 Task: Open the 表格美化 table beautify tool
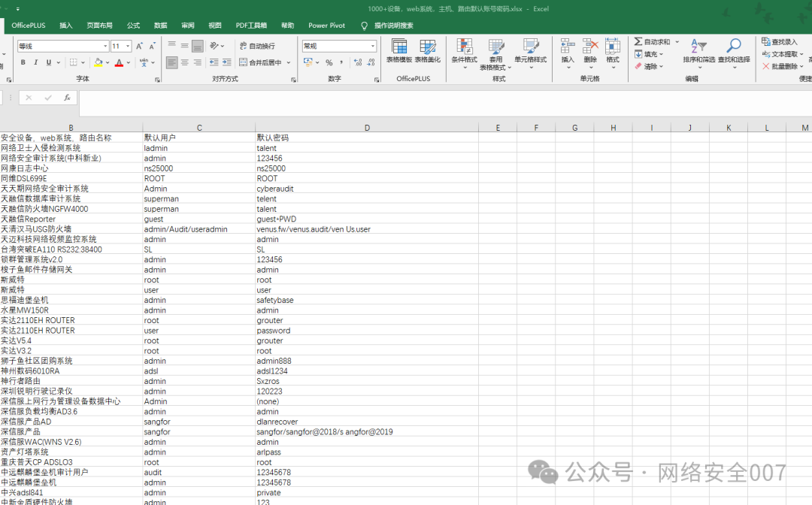[x=428, y=50]
